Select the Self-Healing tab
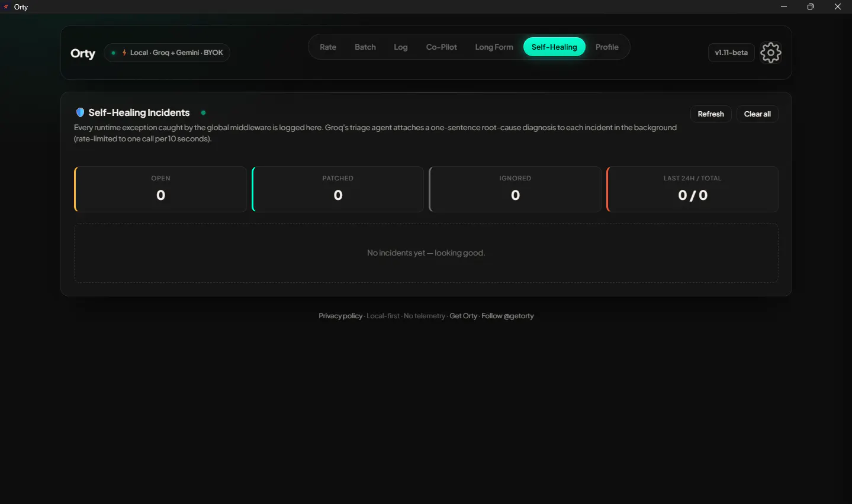 coord(554,47)
